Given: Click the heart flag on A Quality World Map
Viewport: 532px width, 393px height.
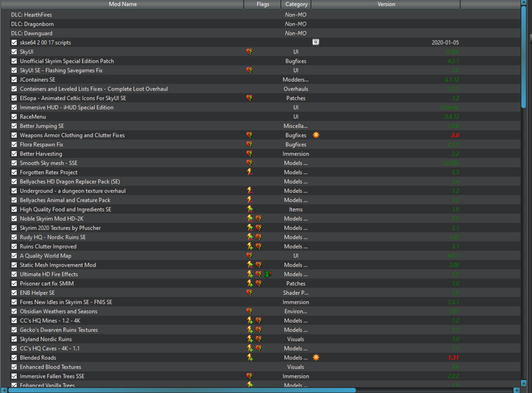Looking at the screenshot, I should point(249,256).
